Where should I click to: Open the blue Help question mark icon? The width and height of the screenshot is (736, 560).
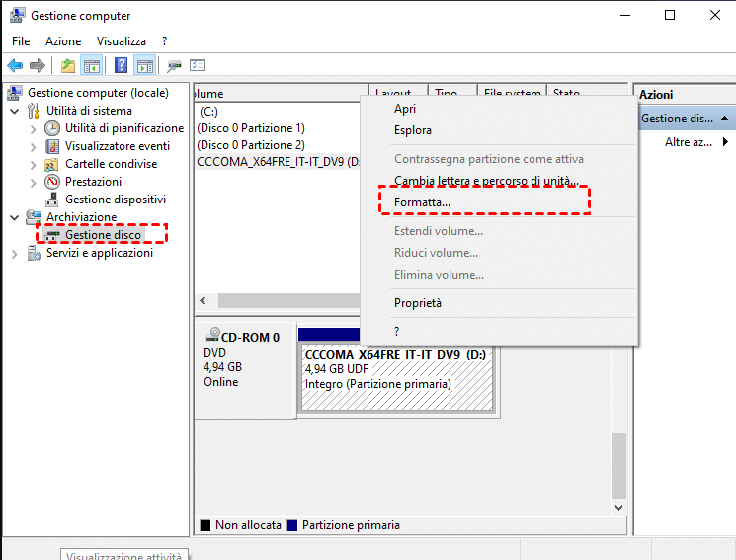tap(121, 66)
